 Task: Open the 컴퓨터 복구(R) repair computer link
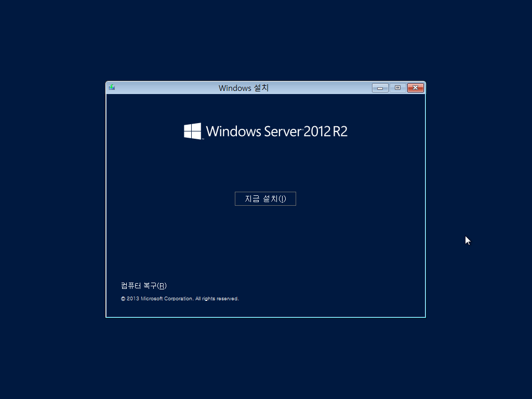point(144,286)
